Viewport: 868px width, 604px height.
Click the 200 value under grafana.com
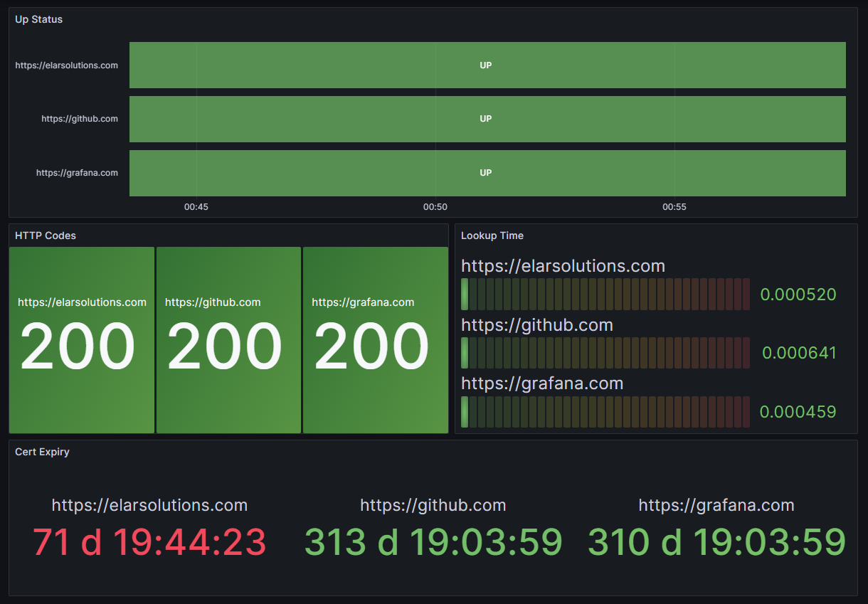coord(371,346)
